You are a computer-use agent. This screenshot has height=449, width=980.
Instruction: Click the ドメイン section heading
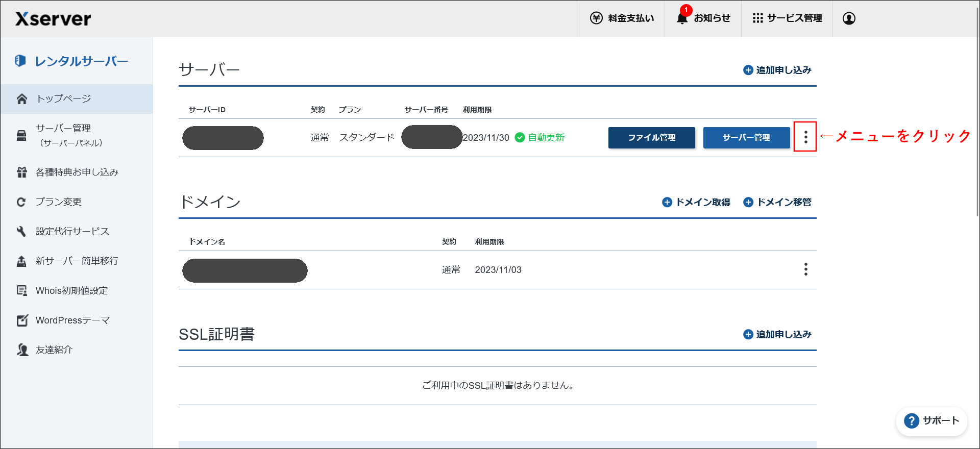tap(210, 202)
